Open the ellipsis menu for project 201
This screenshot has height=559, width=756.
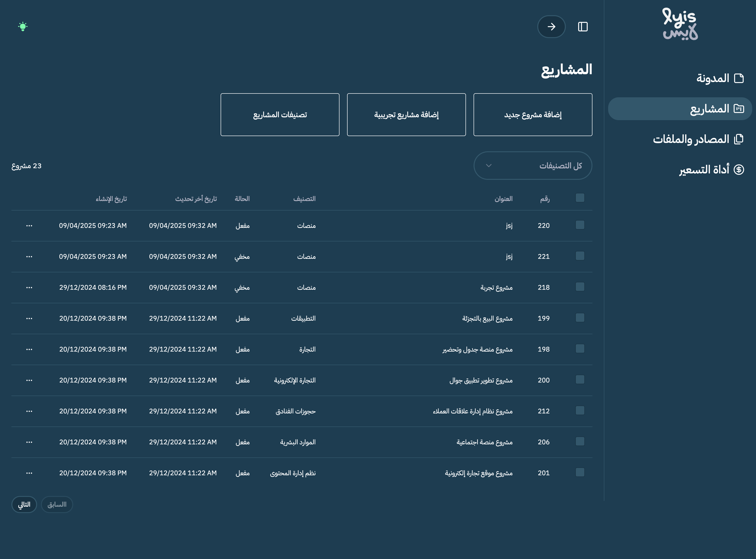29,473
